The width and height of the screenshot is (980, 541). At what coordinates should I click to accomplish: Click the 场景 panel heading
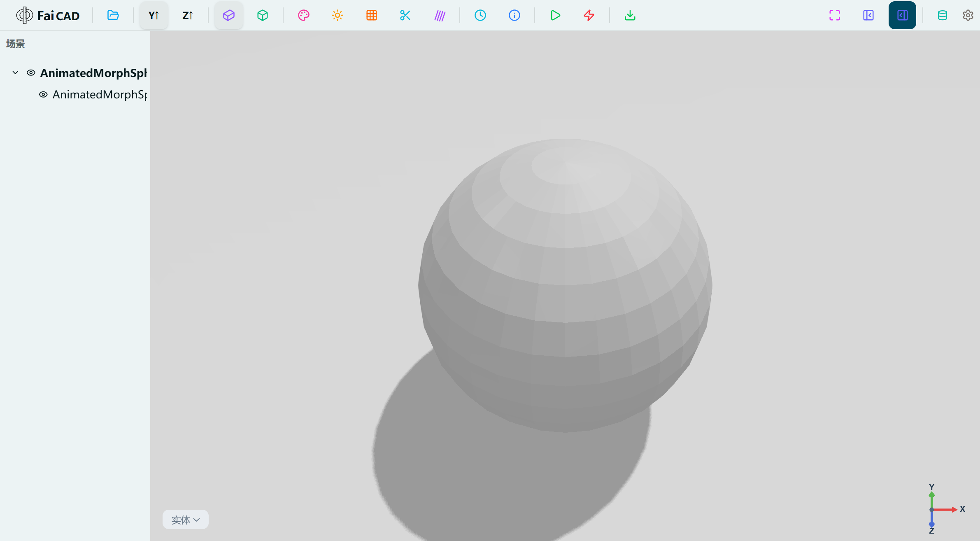pos(16,44)
